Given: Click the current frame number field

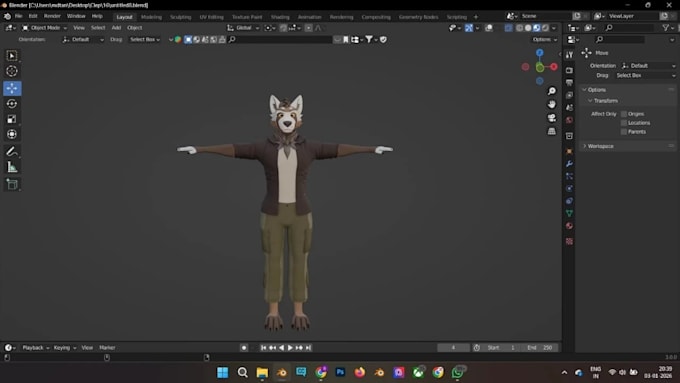Looking at the screenshot, I should tap(454, 347).
